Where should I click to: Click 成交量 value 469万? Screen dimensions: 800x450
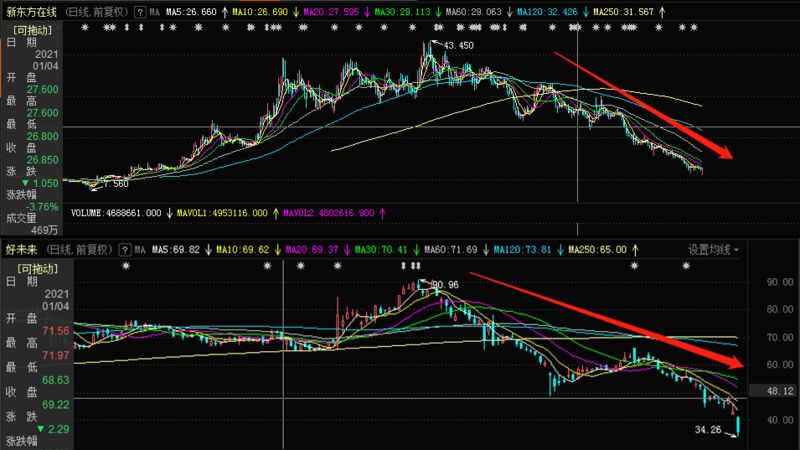44,230
